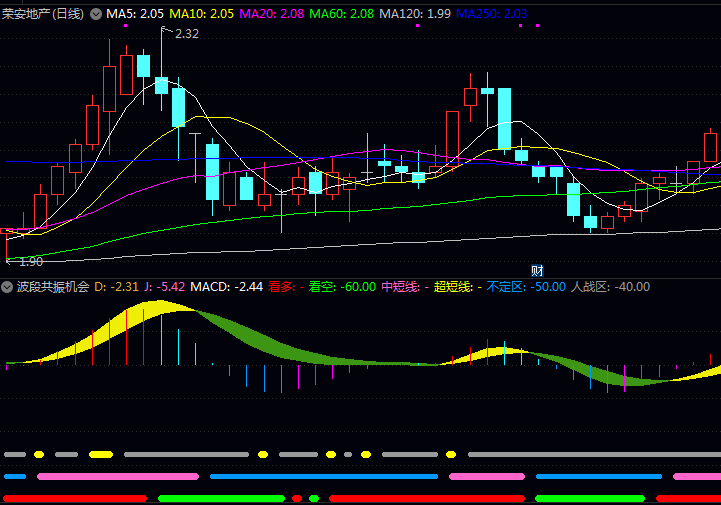
Task: Open the main chart indicator dropdown arrow
Action: pos(96,14)
